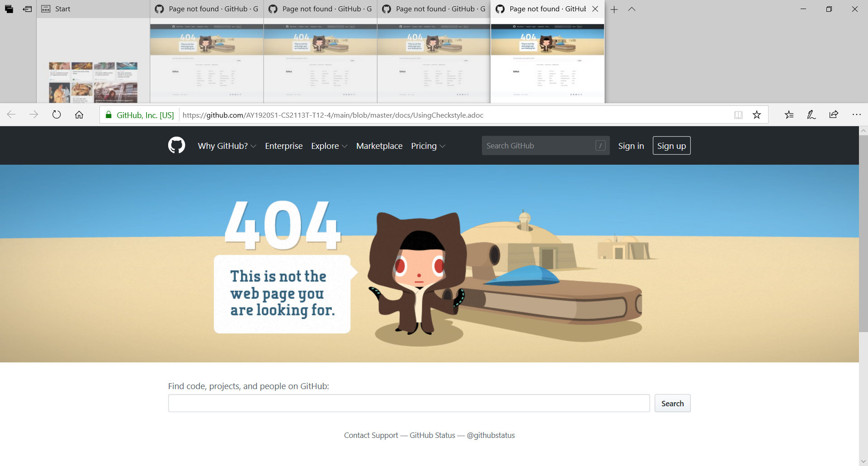Close the active Page not found tab
The width and height of the screenshot is (868, 466).
pos(595,9)
